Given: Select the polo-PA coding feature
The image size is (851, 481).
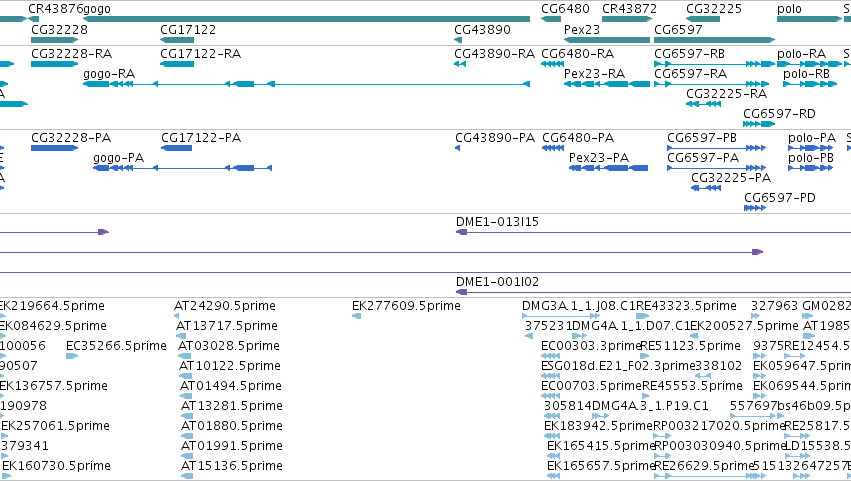Looking at the screenshot, I should (810, 148).
